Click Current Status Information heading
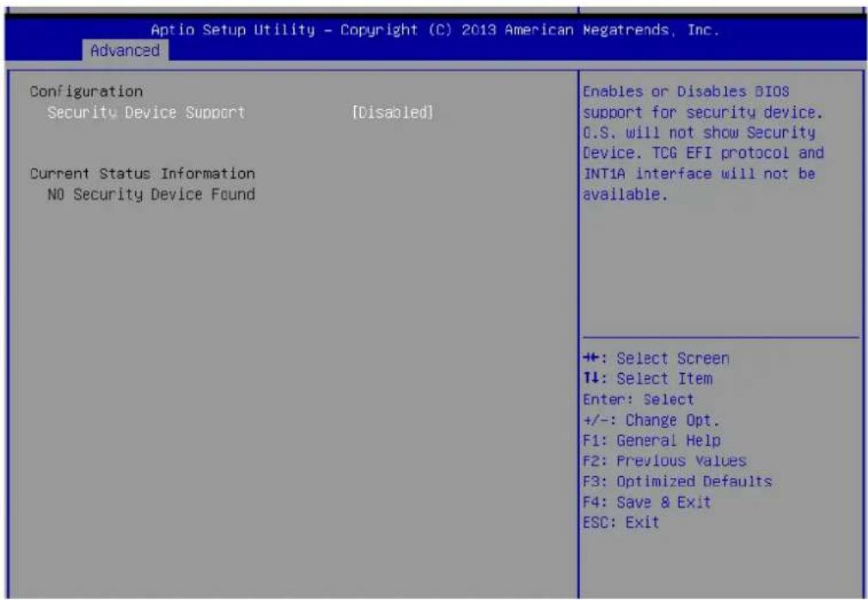Viewport: 868px width, 600px height. pos(143,174)
